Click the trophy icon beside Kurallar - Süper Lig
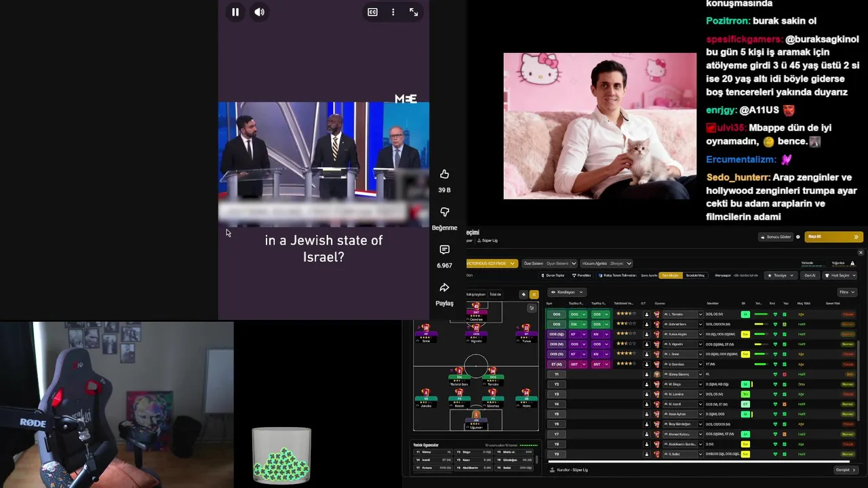Screen dimensions: 868x488 point(552,470)
